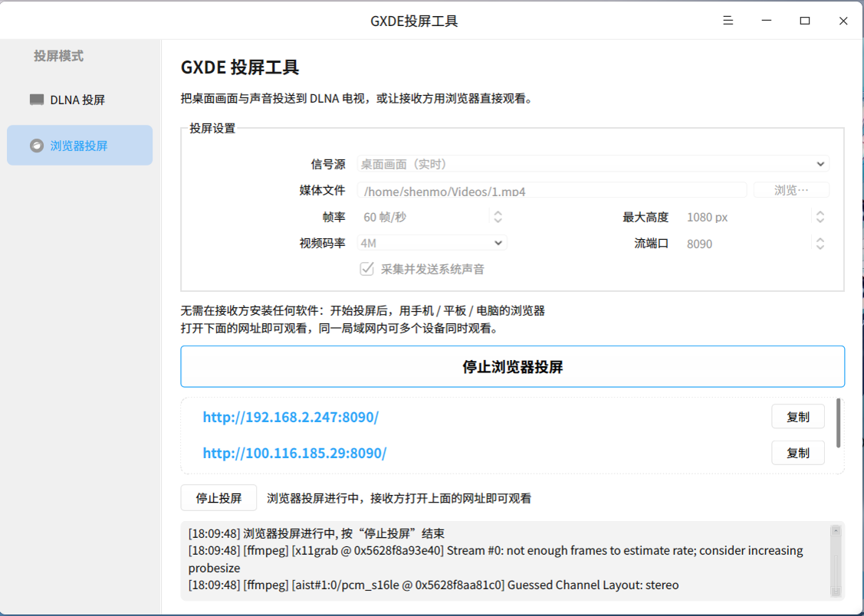Click the 浏览… button
Viewport: 864px width, 616px height.
point(791,191)
